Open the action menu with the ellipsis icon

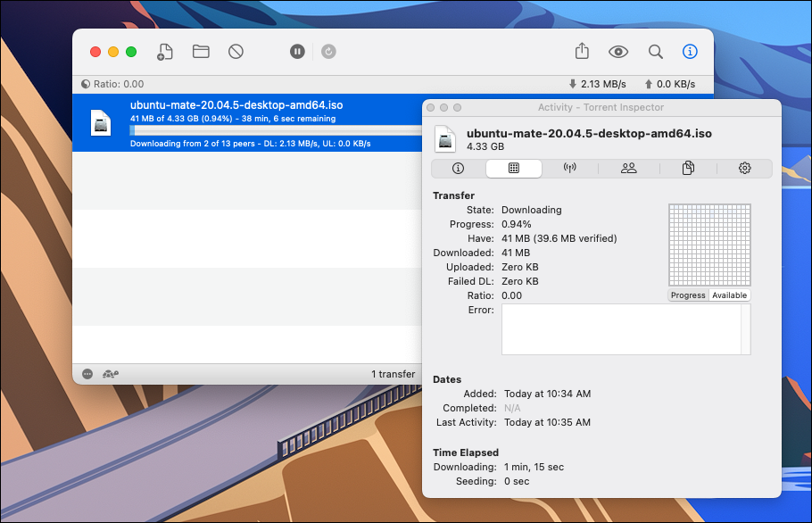pos(87,374)
